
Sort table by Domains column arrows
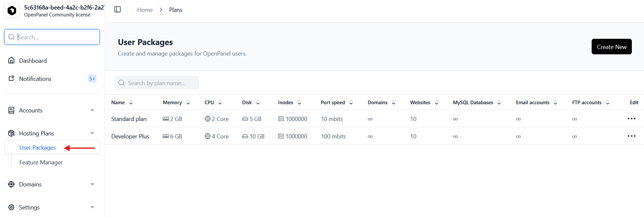(x=394, y=103)
